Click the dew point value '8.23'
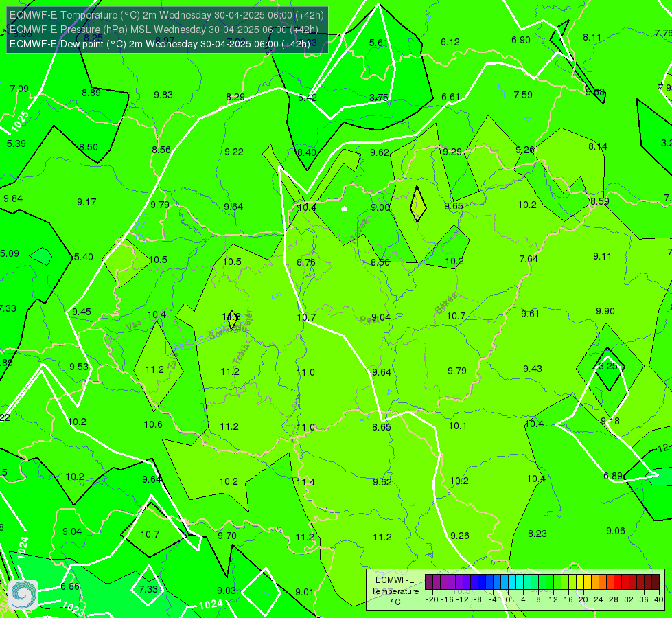This screenshot has width=672, height=618. click(537, 534)
